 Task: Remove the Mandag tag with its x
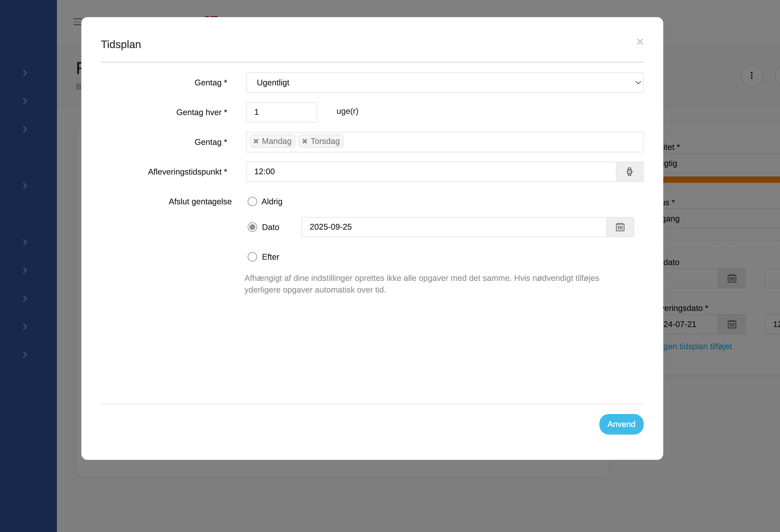(256, 141)
